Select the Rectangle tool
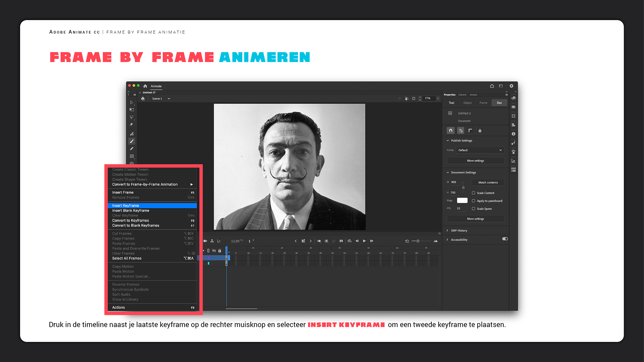The height and width of the screenshot is (362, 644). tap(132, 156)
